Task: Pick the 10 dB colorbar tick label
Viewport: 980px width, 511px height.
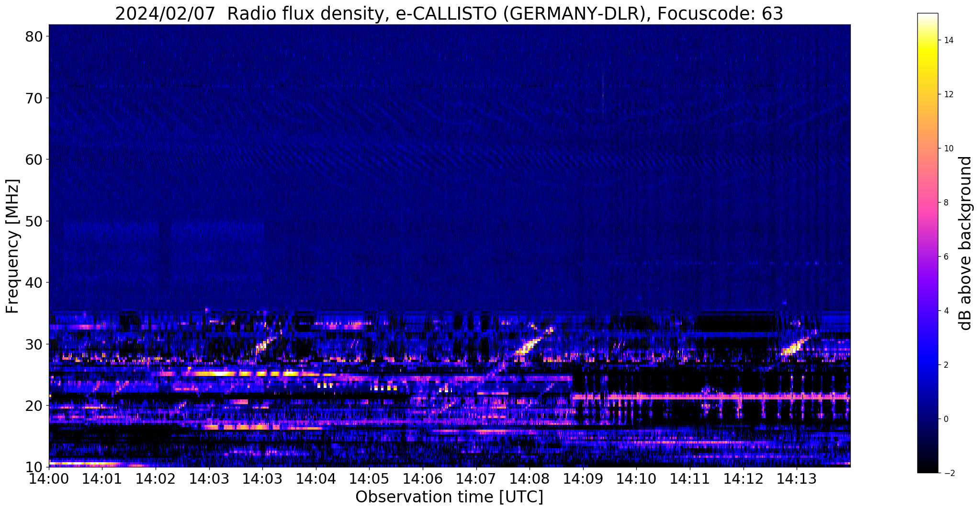Action: (948, 148)
